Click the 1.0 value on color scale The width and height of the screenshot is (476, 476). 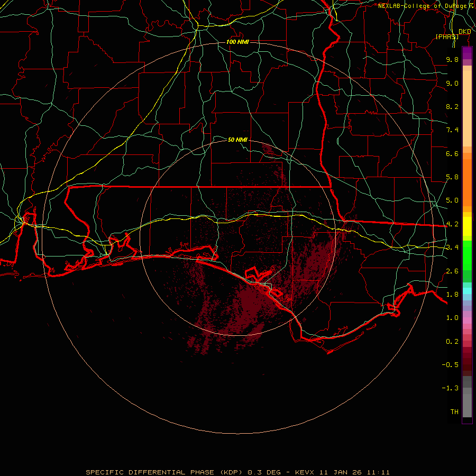(452, 318)
